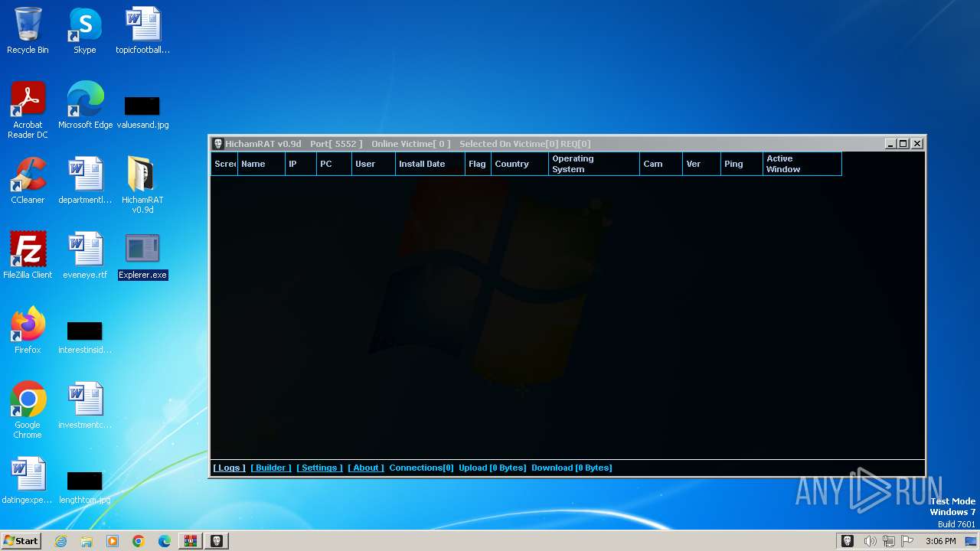980x551 pixels.
Task: Click the Download [0 Bytes] status text
Action: click(572, 468)
